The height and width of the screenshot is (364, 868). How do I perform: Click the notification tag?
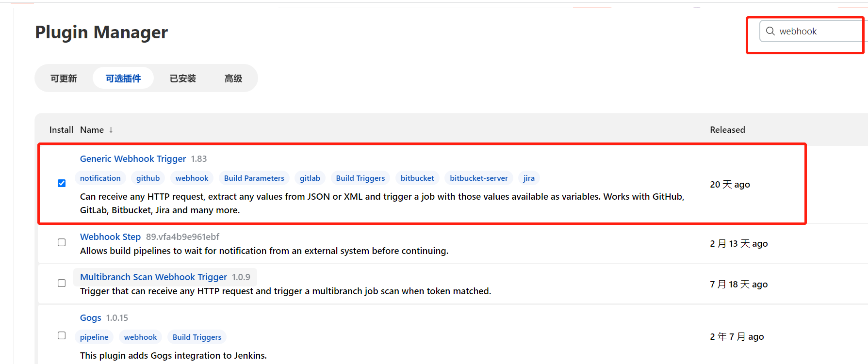(x=100, y=178)
